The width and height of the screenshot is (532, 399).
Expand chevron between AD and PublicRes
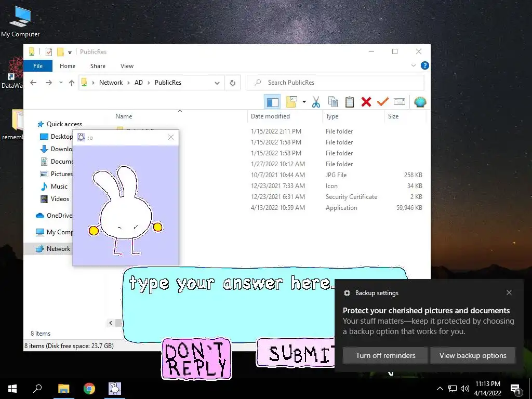(149, 83)
